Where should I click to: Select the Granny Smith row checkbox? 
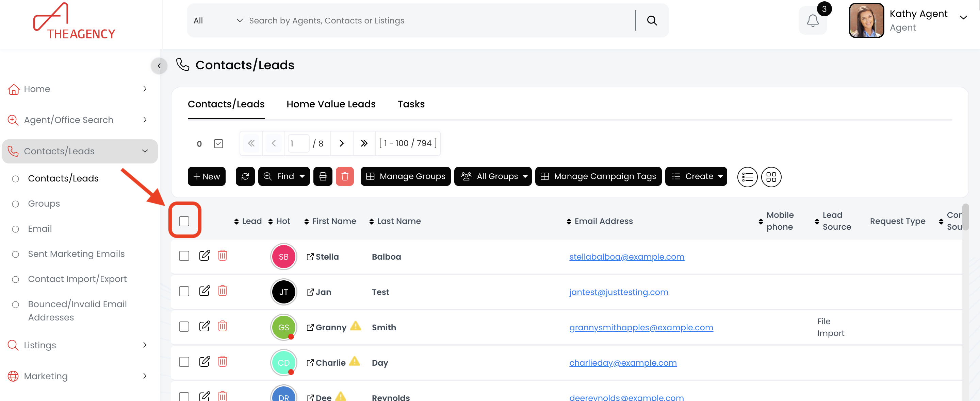coord(184,327)
